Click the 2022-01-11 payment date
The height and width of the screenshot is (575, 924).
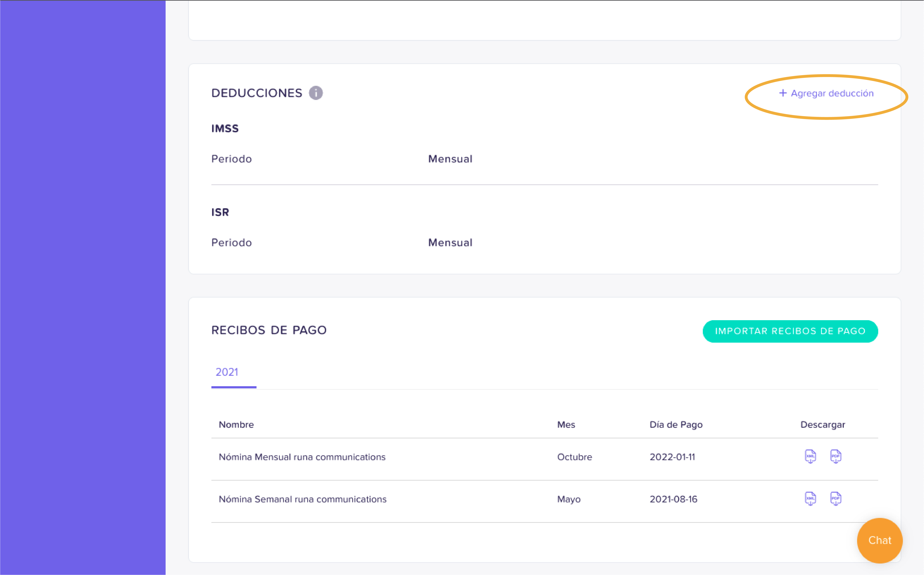click(x=672, y=457)
